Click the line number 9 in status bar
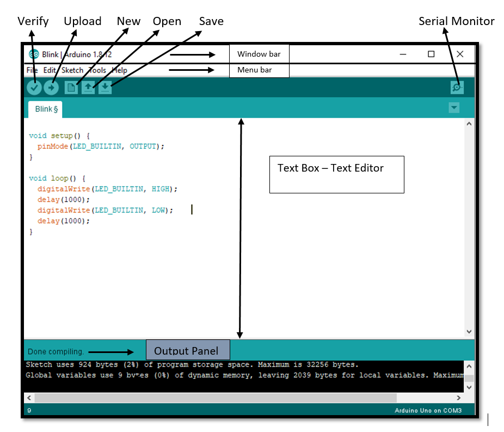The width and height of the screenshot is (504, 432). point(29,410)
